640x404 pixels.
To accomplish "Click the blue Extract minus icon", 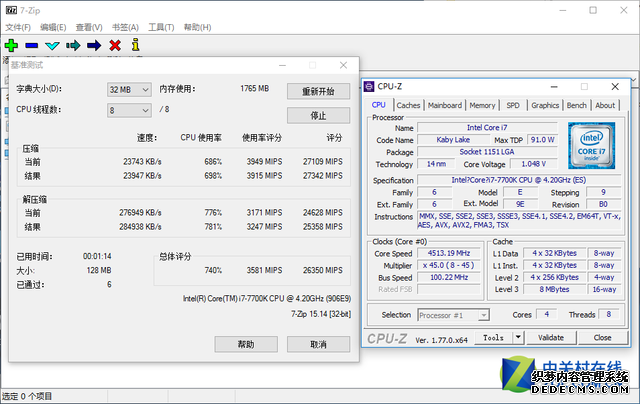I will [31, 45].
